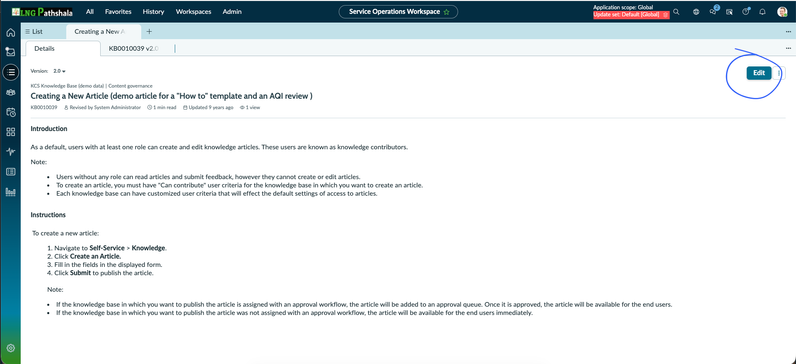Open the overflow menu on the Details sub-tab row
Image resolution: width=796 pixels, height=364 pixels.
tap(788, 49)
